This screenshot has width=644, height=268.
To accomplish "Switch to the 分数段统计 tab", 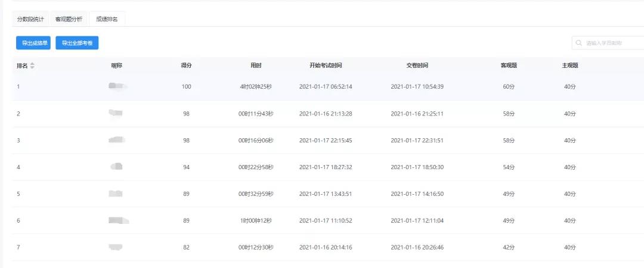I will tap(30, 19).
